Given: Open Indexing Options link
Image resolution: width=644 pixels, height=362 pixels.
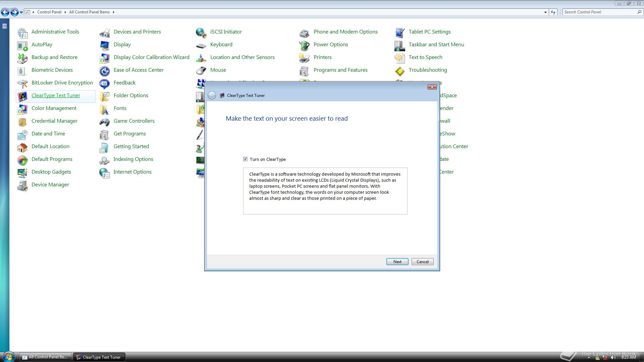Looking at the screenshot, I should click(133, 159).
